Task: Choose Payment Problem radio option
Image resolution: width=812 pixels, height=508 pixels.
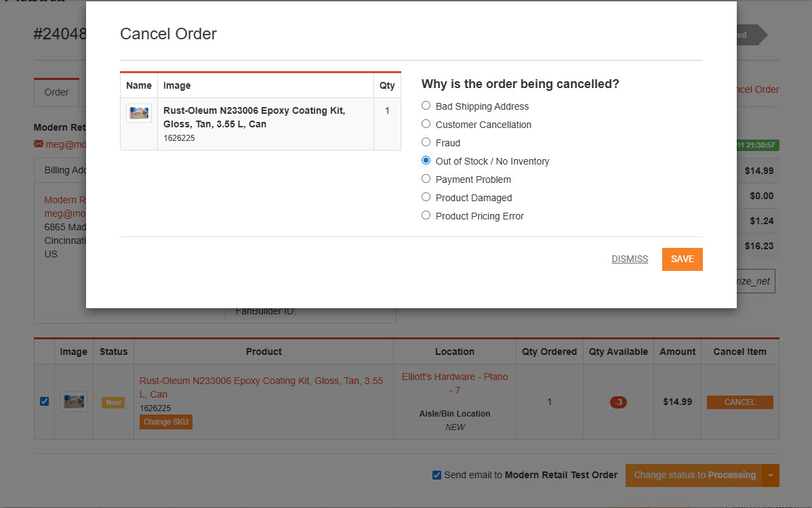Action: pos(426,179)
